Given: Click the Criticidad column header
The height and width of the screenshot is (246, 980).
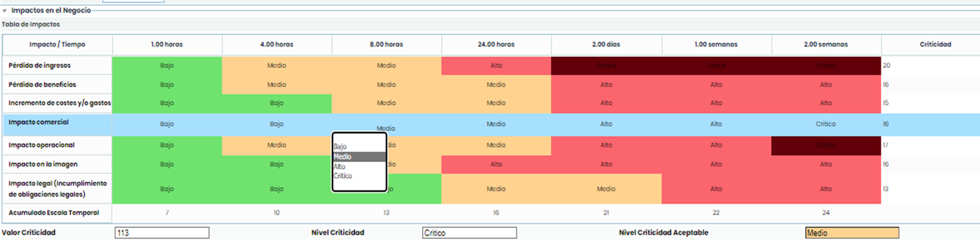Looking at the screenshot, I should 935,45.
